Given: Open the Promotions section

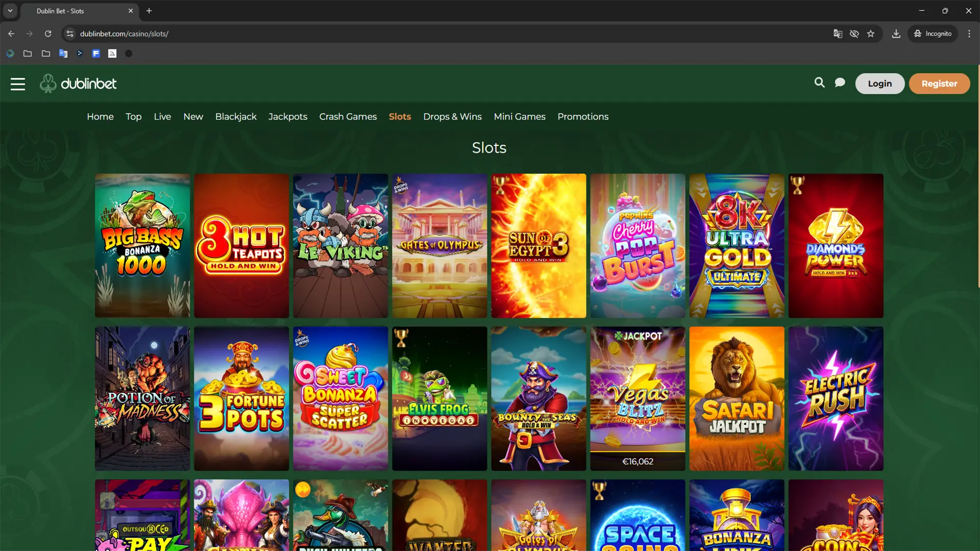Looking at the screenshot, I should click(x=583, y=117).
